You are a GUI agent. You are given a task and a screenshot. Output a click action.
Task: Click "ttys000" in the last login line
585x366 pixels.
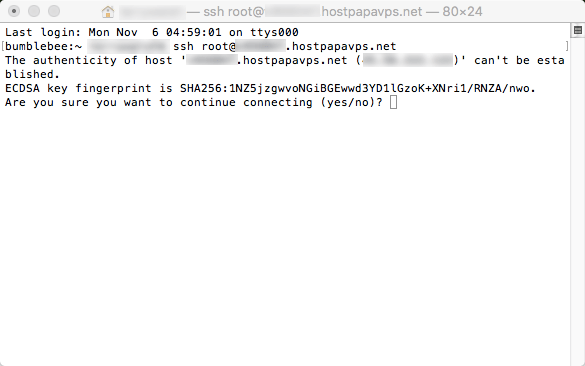[x=274, y=32]
